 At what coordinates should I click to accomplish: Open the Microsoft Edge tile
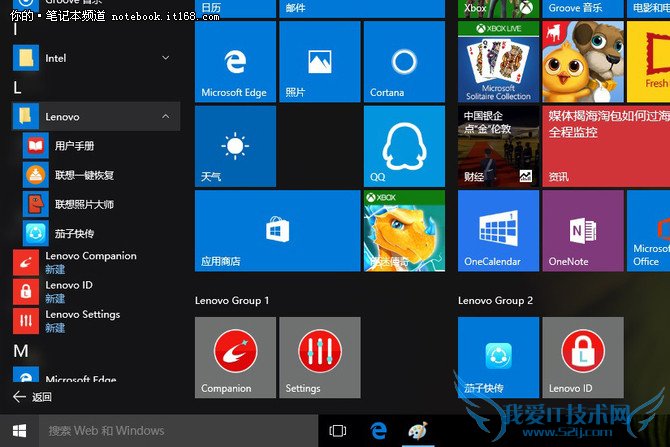point(235,62)
